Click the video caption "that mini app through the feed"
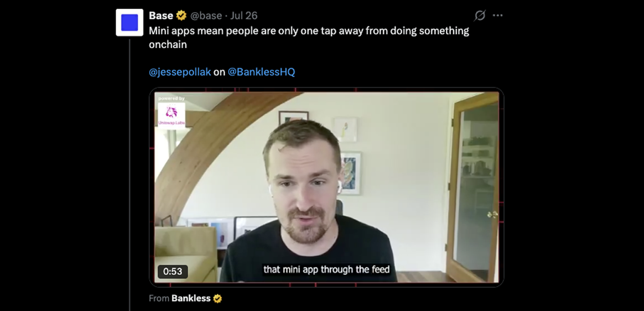The width and height of the screenshot is (644, 311). [326, 269]
